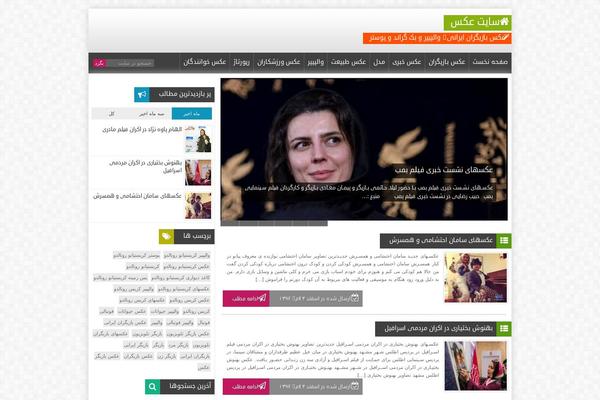Image resolution: width=600 pixels, height=400 pixels.
Task: Open the عکس ورزشکاران menu item
Action: tap(278, 62)
